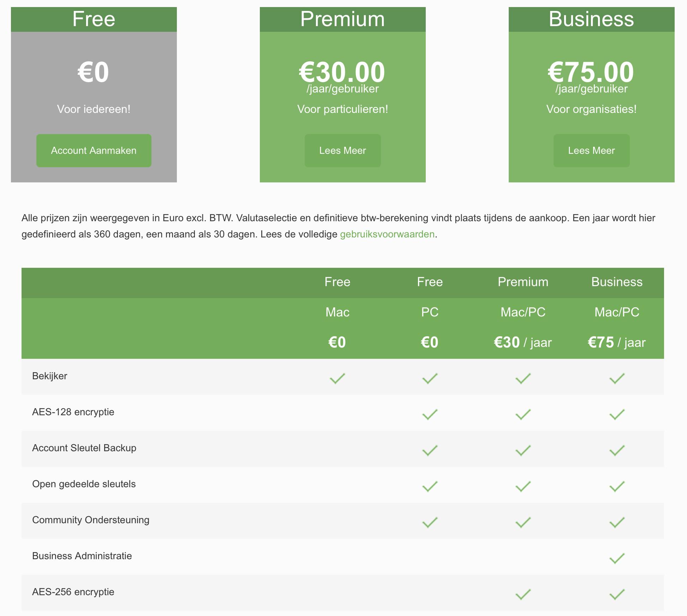Click the Bekijker checkmark in Free Mac column
687x616 pixels.
click(337, 378)
